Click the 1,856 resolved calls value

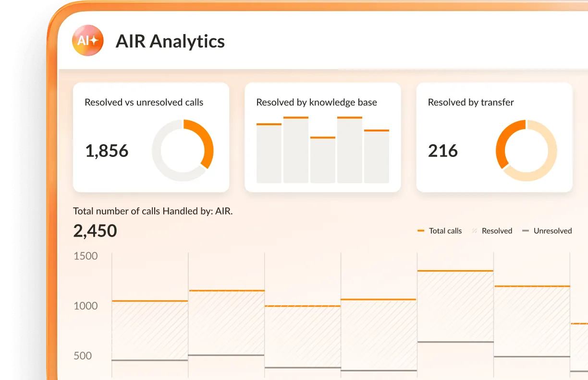click(x=107, y=151)
